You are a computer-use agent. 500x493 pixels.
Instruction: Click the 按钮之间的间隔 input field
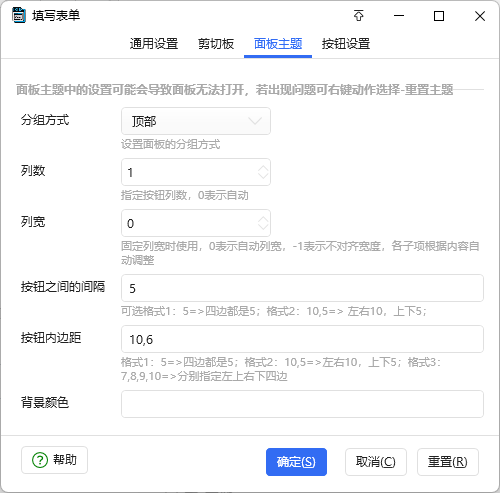(302, 288)
